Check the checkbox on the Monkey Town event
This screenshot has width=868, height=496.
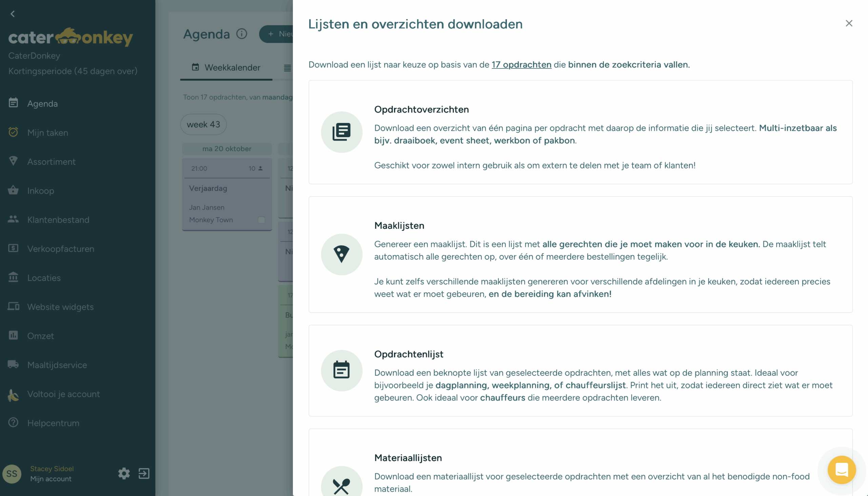click(261, 220)
